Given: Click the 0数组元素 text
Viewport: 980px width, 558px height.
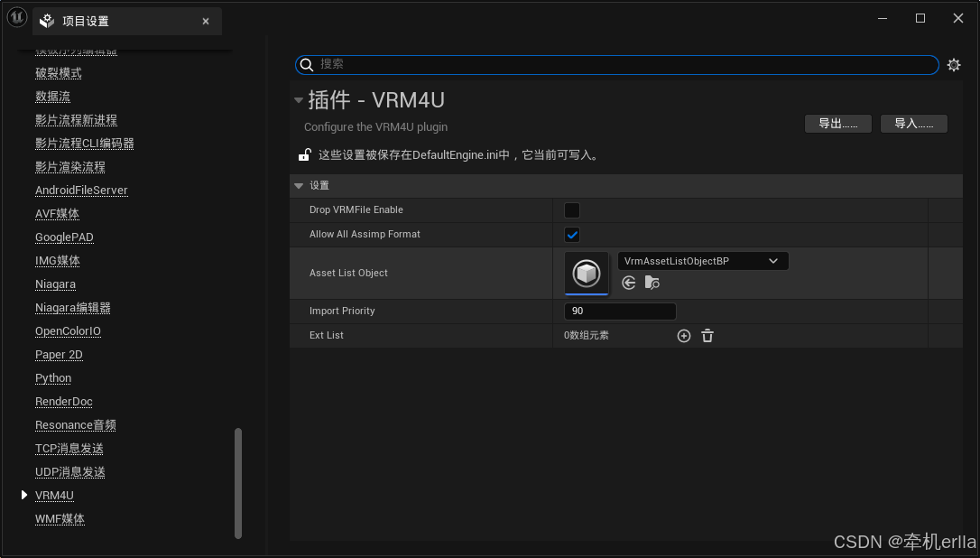Looking at the screenshot, I should point(587,335).
